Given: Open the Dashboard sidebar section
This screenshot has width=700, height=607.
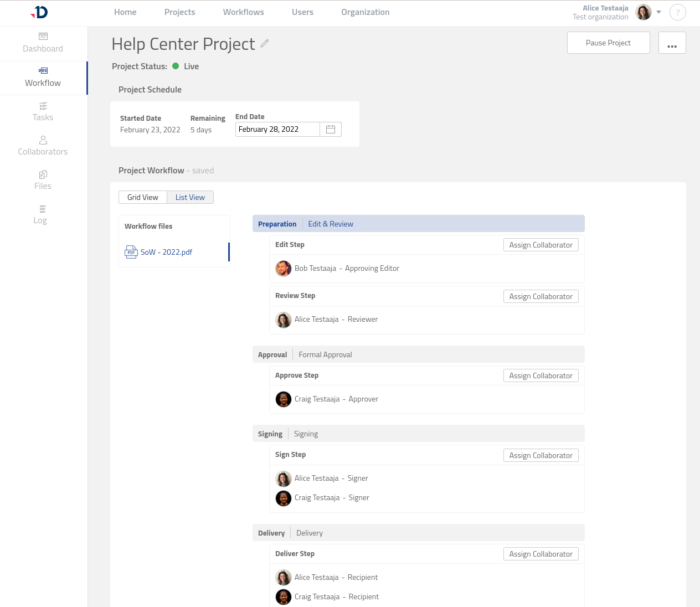Looking at the screenshot, I should 43,43.
